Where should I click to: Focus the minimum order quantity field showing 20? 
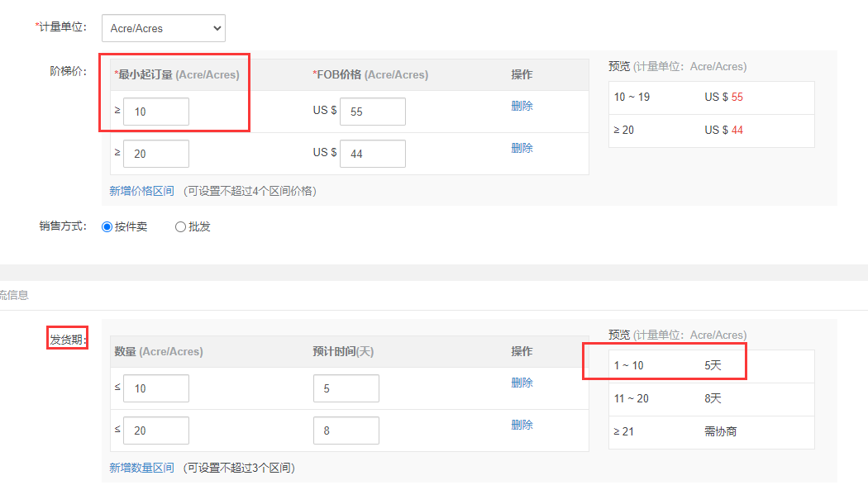[155, 154]
